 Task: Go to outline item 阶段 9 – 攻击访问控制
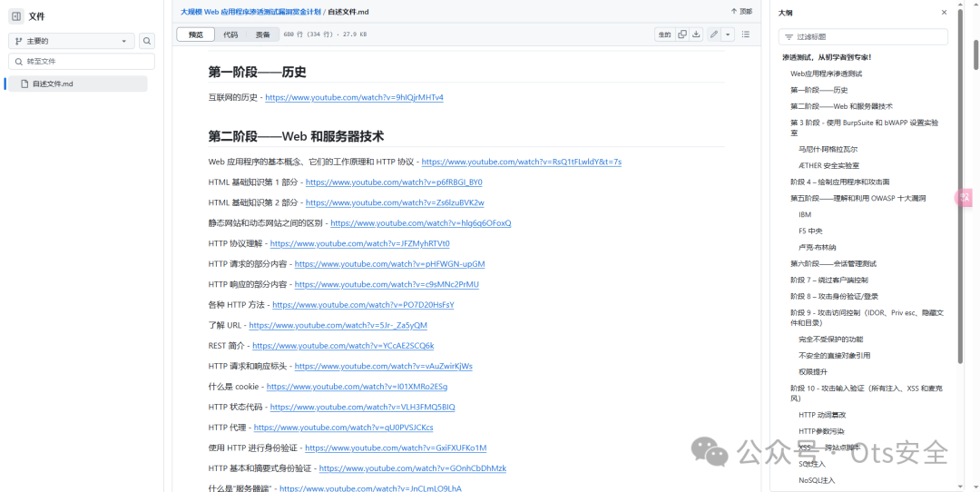[867, 318]
